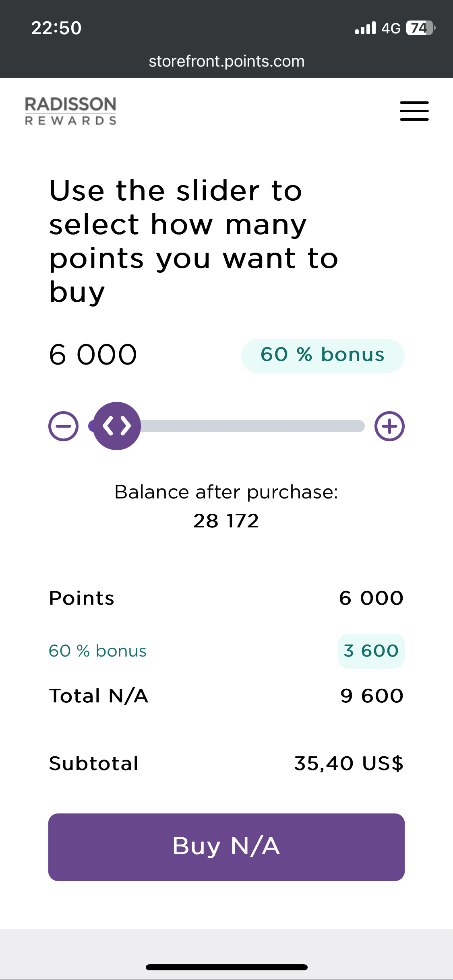The height and width of the screenshot is (980, 453).
Task: Tap the 28 172 balance after purchase
Action: point(226,521)
